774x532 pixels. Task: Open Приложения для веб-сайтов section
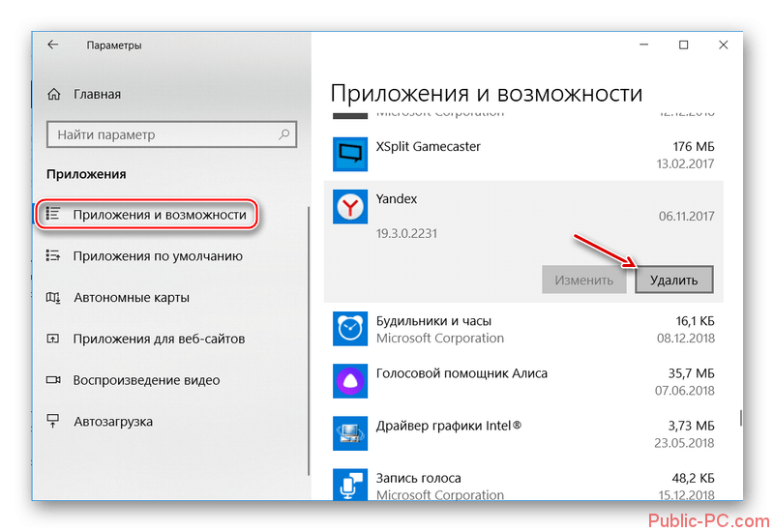click(159, 340)
